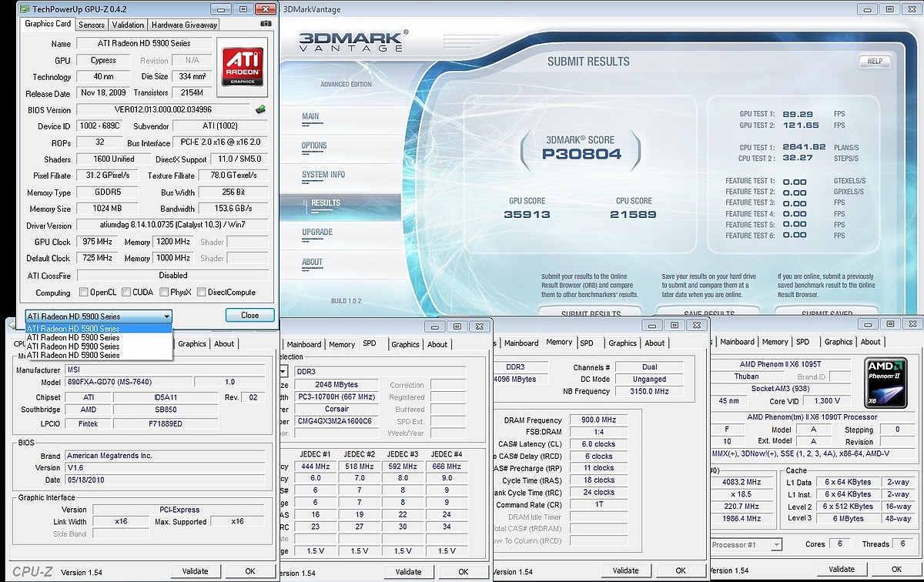Collapse the GPU selection dropdown in GPU-Z
This screenshot has height=582, width=924.
[166, 316]
